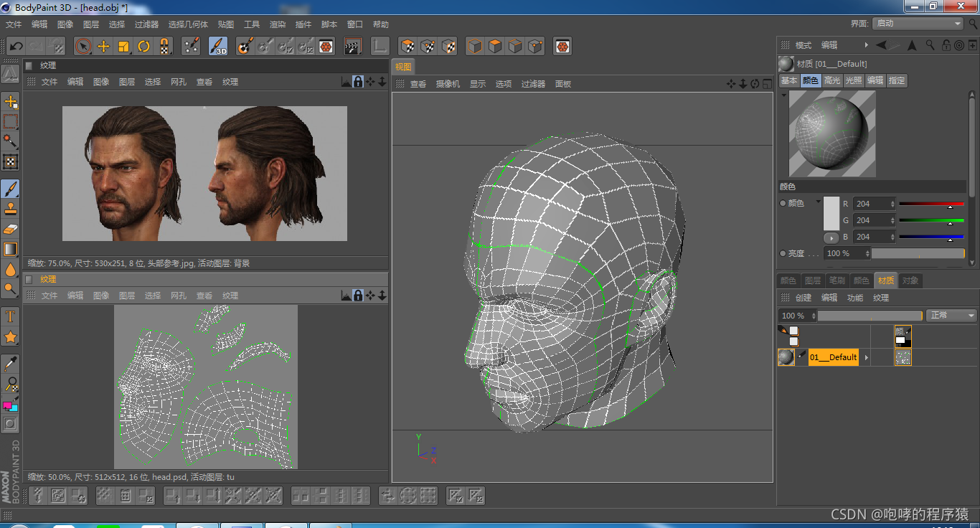Open the 过滤器 menu in the main menu bar
Viewport: 980px width, 528px height.
pos(146,24)
